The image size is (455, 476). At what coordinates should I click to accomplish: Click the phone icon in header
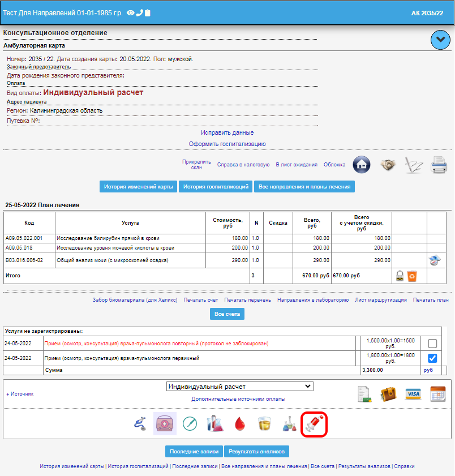[140, 12]
